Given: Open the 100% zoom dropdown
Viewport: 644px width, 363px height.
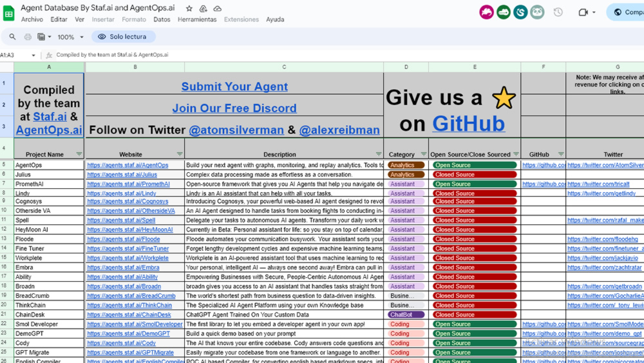Looking at the screenshot, I should (x=71, y=37).
